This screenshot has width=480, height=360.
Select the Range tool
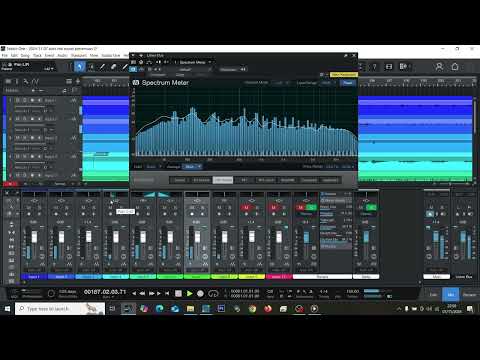[91, 67]
